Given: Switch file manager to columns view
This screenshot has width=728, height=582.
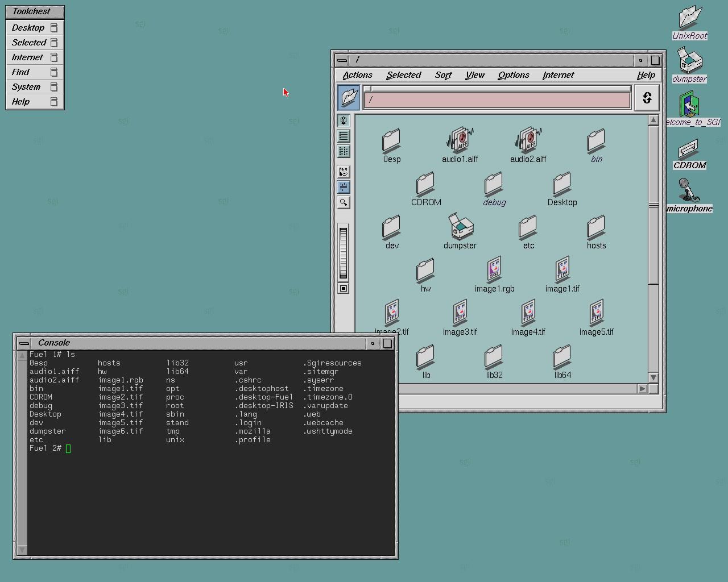Looking at the screenshot, I should coord(344,151).
